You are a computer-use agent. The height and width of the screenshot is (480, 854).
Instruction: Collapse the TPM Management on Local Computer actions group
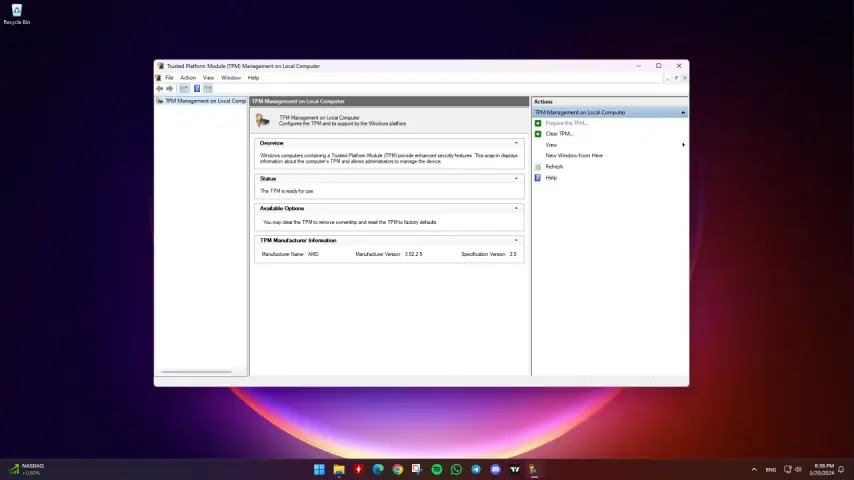pyautogui.click(x=683, y=112)
